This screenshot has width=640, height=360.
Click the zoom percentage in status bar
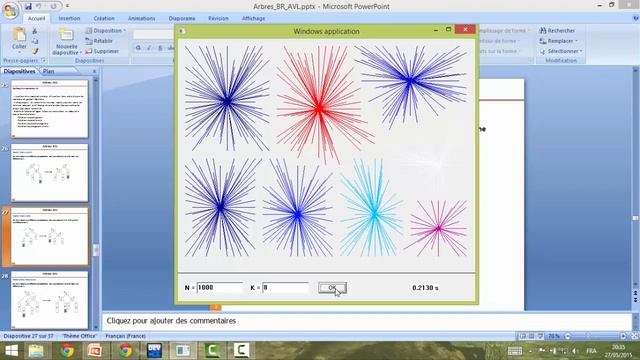pos(554,336)
